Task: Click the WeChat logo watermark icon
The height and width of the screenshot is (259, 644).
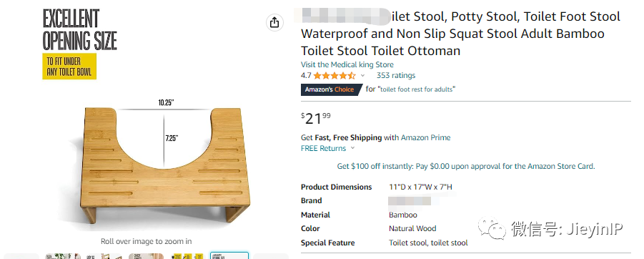Action: point(492,228)
